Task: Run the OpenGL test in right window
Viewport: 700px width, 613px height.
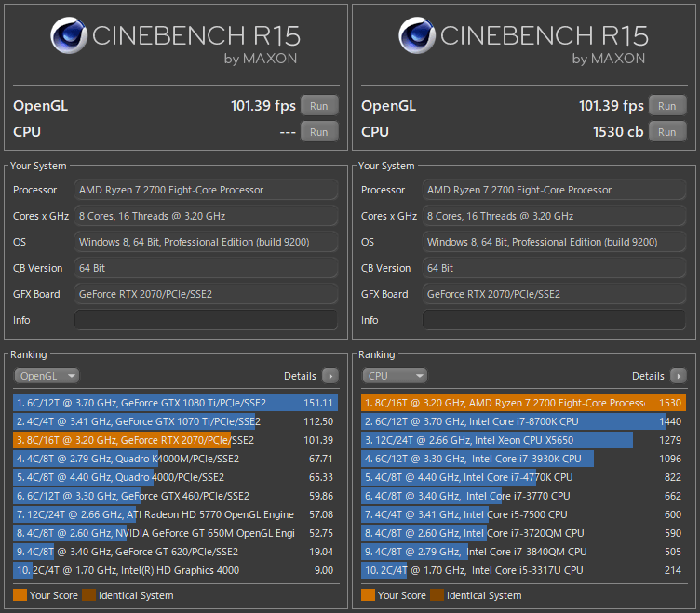Action: [667, 106]
